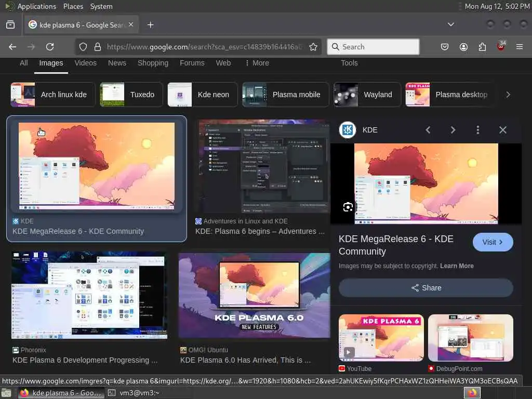Show the previous image in preview panel

[x=428, y=130]
